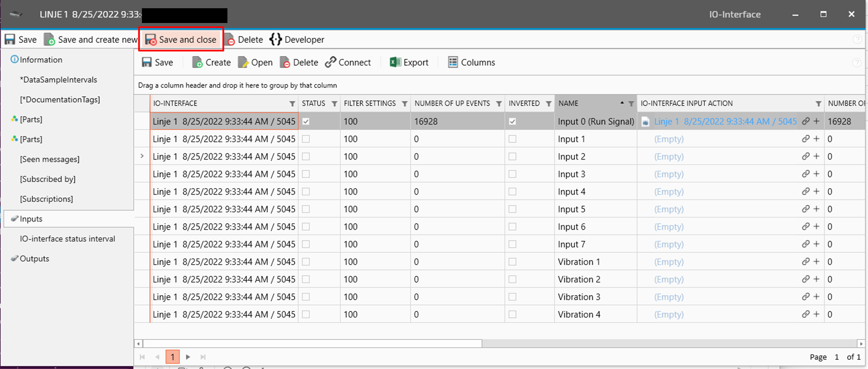This screenshot has width=868, height=369.
Task: Click the Connect link icon in grid toolbar
Action: tap(331, 62)
